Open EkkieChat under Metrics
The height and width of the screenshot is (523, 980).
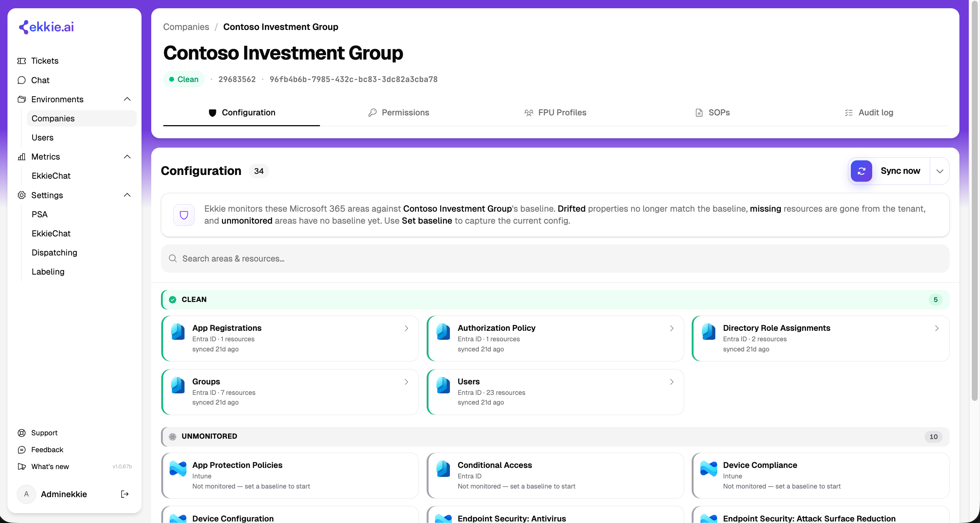pos(81,176)
